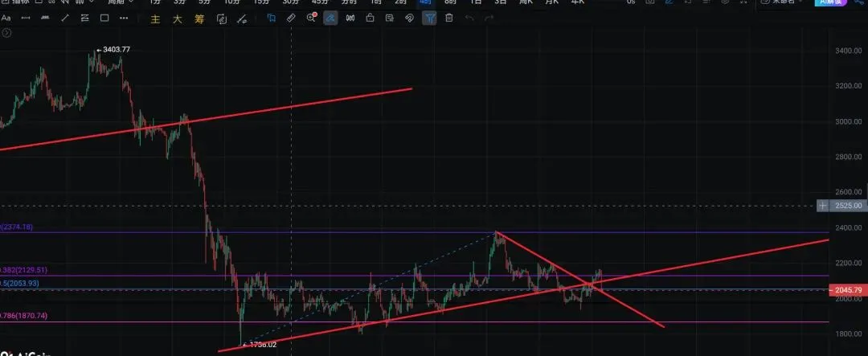The height and width of the screenshot is (356, 868).
Task: Toggle the 大 indicator button
Action: [x=177, y=18]
